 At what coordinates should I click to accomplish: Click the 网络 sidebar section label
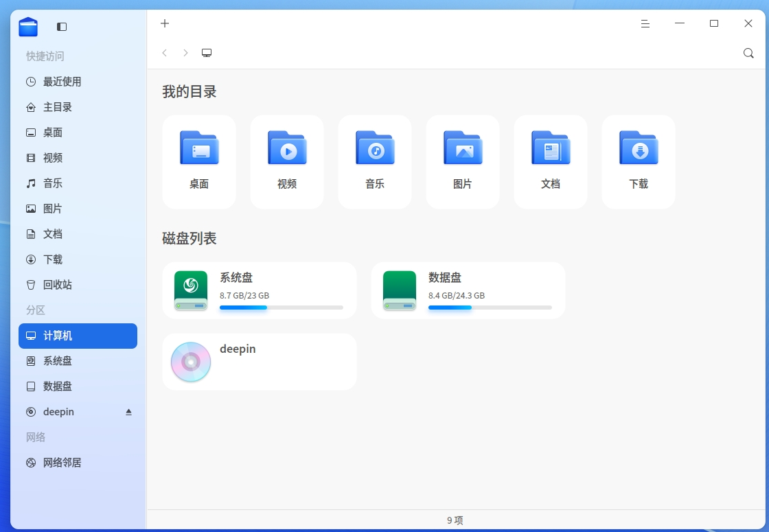point(35,437)
